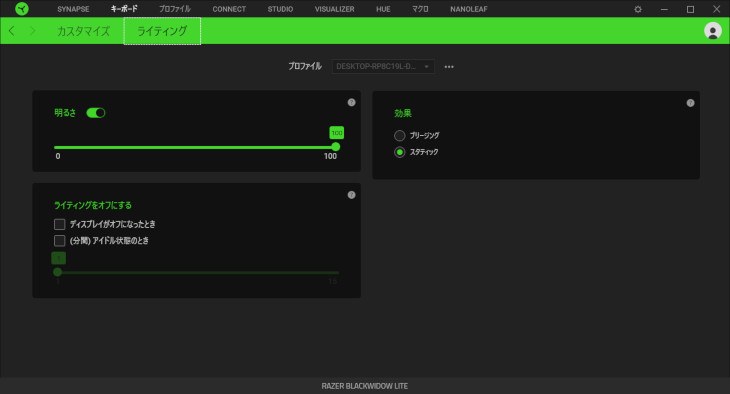This screenshot has height=394, width=730.
Task: Open the profile options three-dot menu
Action: pos(449,67)
